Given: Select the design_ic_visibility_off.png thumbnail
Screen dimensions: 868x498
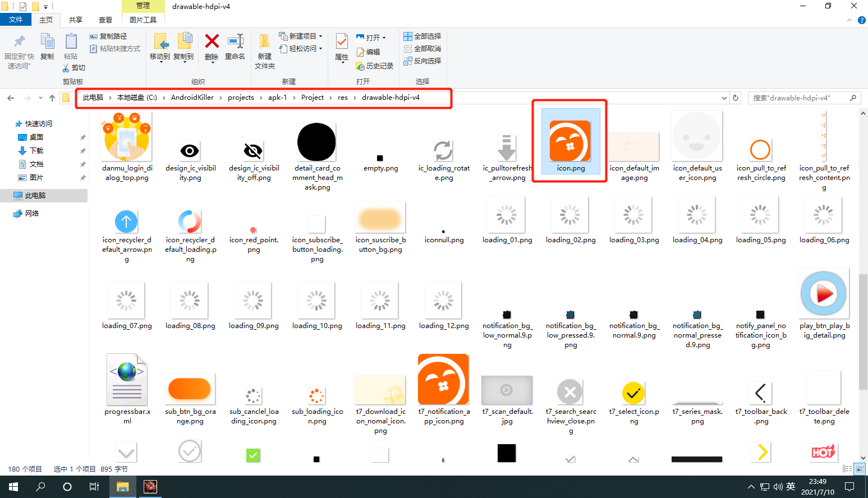Looking at the screenshot, I should [253, 150].
